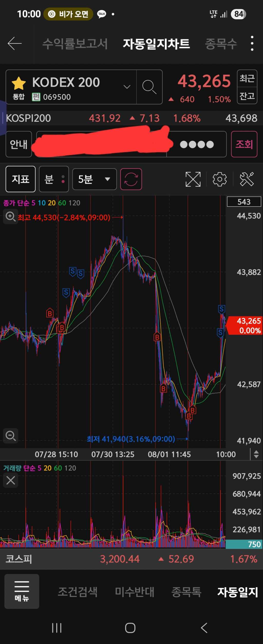Viewport: 263px width, 644px height.
Task: Zoom out of the chart
Action: [x=11, y=436]
